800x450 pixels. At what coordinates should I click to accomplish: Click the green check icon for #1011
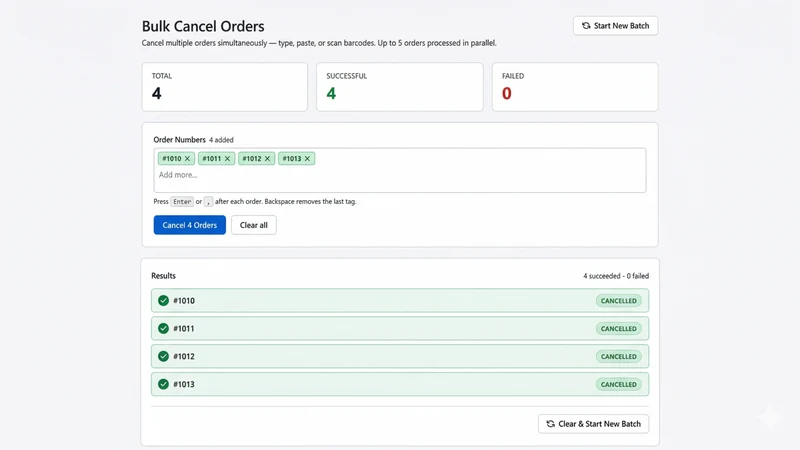click(163, 329)
